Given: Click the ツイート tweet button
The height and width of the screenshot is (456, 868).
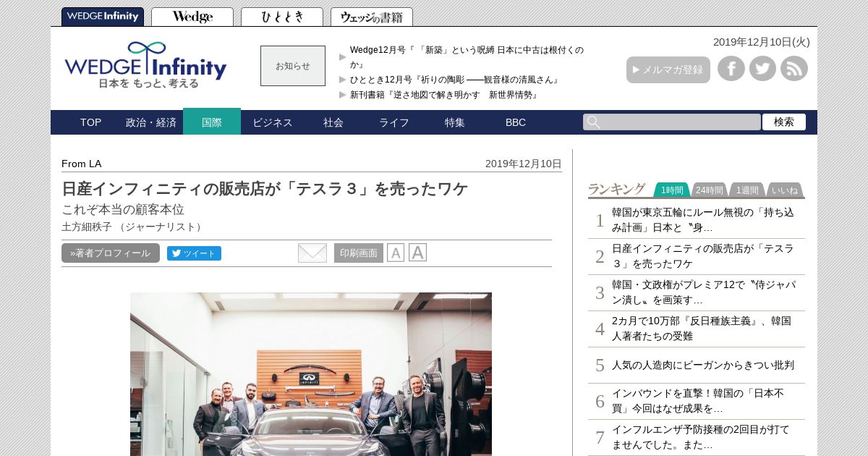Looking at the screenshot, I should pos(194,253).
